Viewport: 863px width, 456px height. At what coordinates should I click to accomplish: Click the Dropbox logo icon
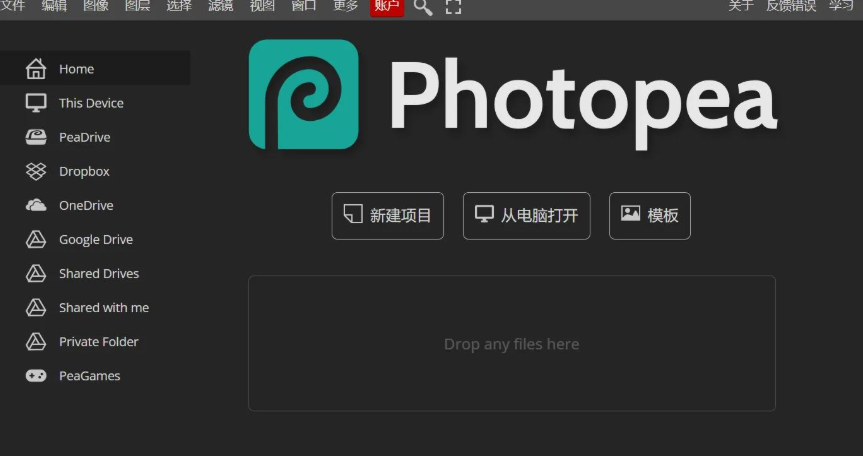(36, 171)
